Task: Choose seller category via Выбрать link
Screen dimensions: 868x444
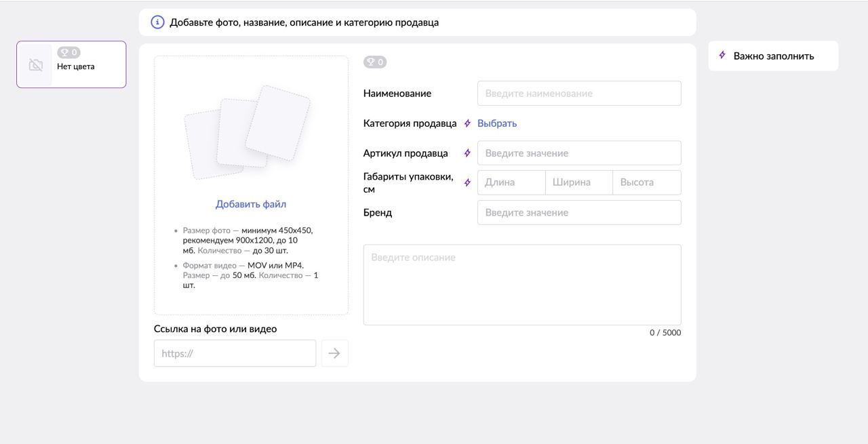Action: pyautogui.click(x=497, y=123)
